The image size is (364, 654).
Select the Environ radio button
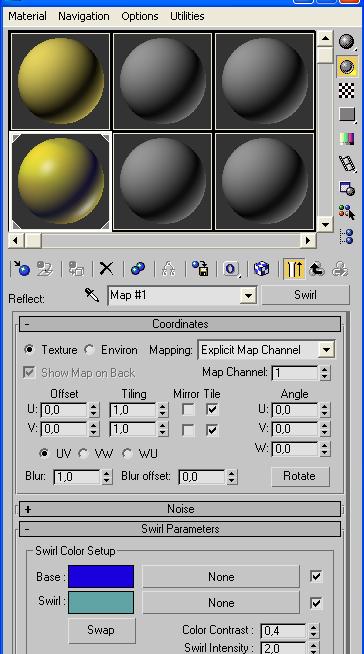(89, 350)
